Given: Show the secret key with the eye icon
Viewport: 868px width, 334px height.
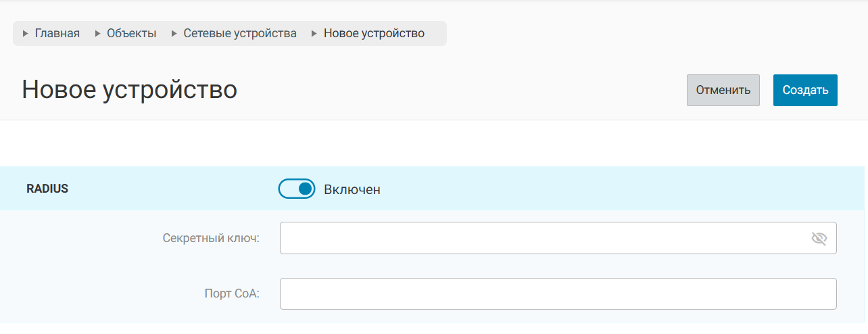Looking at the screenshot, I should point(819,239).
